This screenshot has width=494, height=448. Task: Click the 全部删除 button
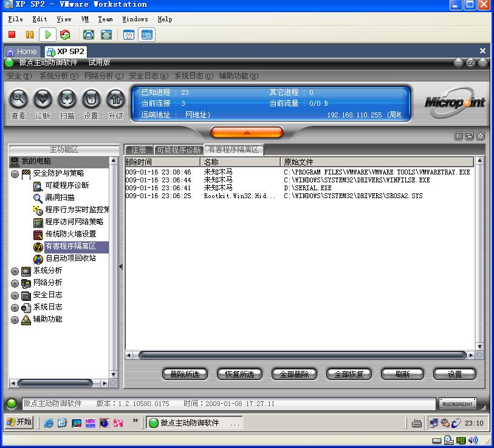coord(294,374)
